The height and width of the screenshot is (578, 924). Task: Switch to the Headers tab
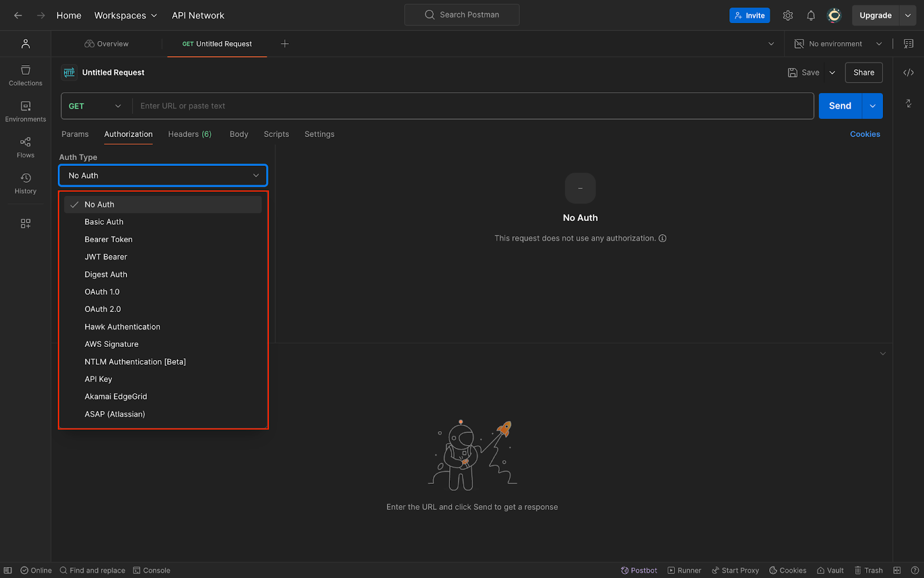coord(189,134)
